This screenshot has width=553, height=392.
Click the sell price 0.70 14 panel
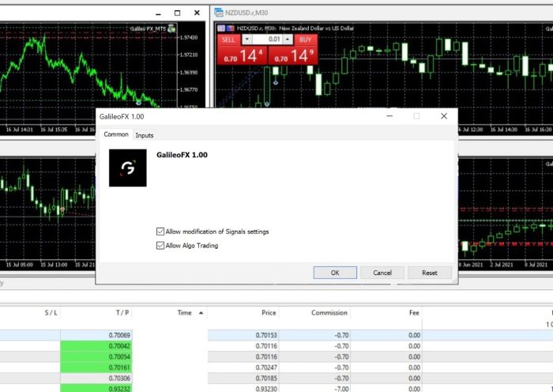[243, 56]
